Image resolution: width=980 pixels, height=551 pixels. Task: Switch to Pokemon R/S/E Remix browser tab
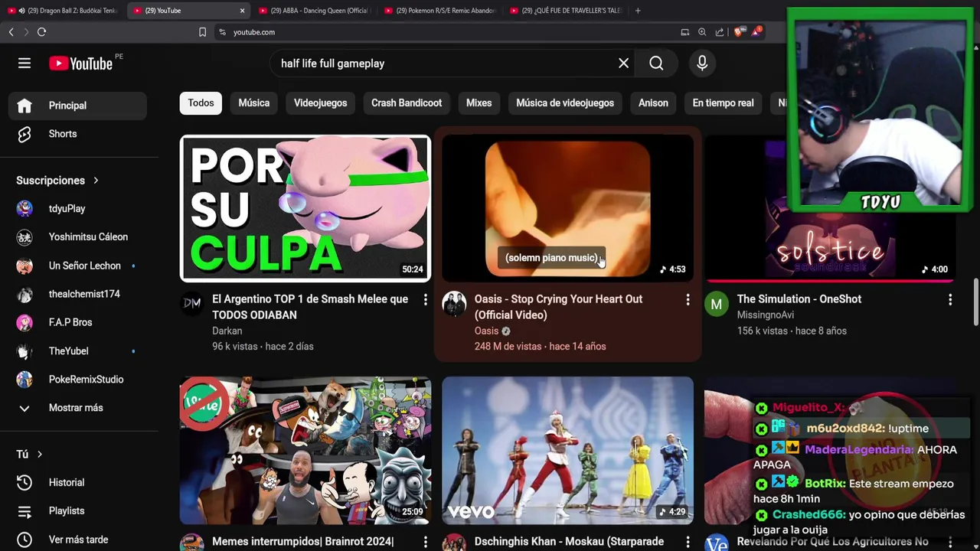click(439, 11)
